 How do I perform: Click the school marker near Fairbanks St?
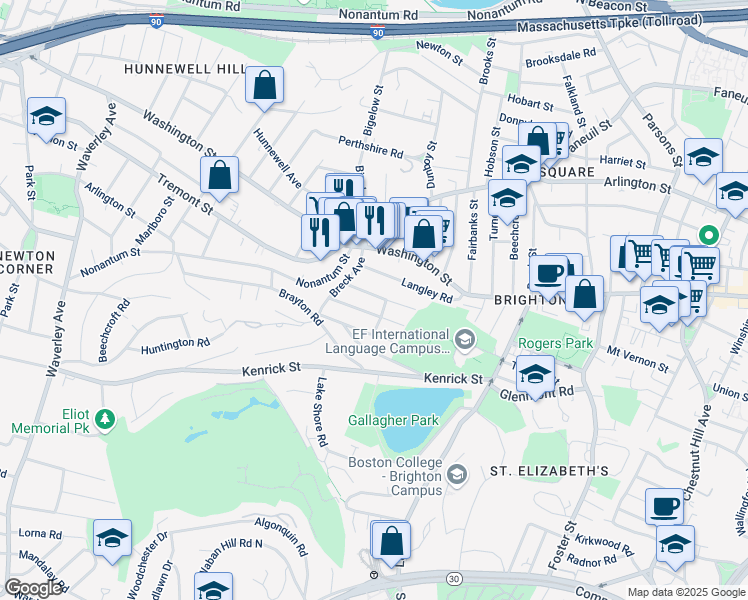click(x=508, y=198)
